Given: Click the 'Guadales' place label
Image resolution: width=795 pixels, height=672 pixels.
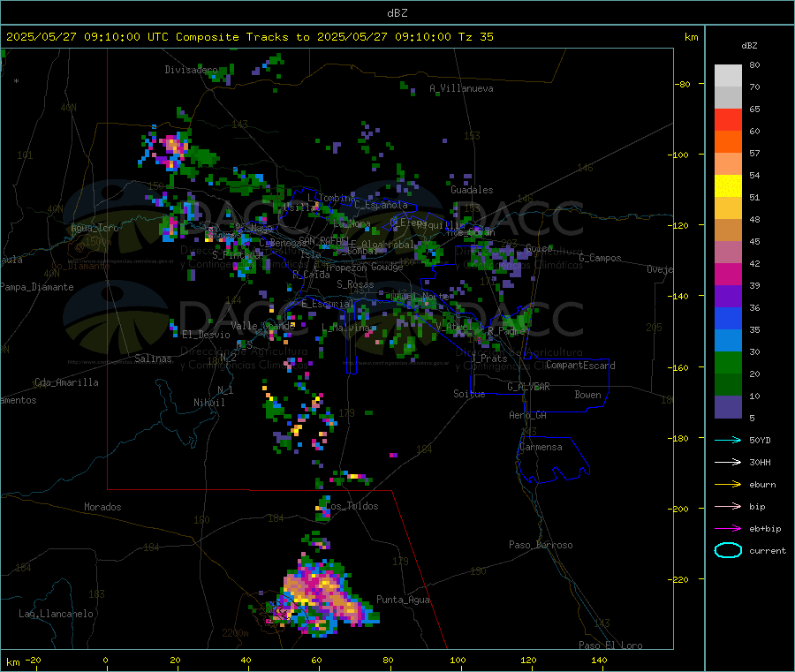Looking at the screenshot, I should pyautogui.click(x=472, y=190).
